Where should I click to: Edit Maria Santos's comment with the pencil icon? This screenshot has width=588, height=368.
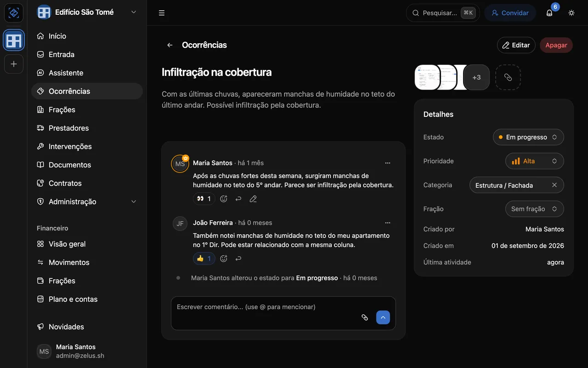pos(253,199)
